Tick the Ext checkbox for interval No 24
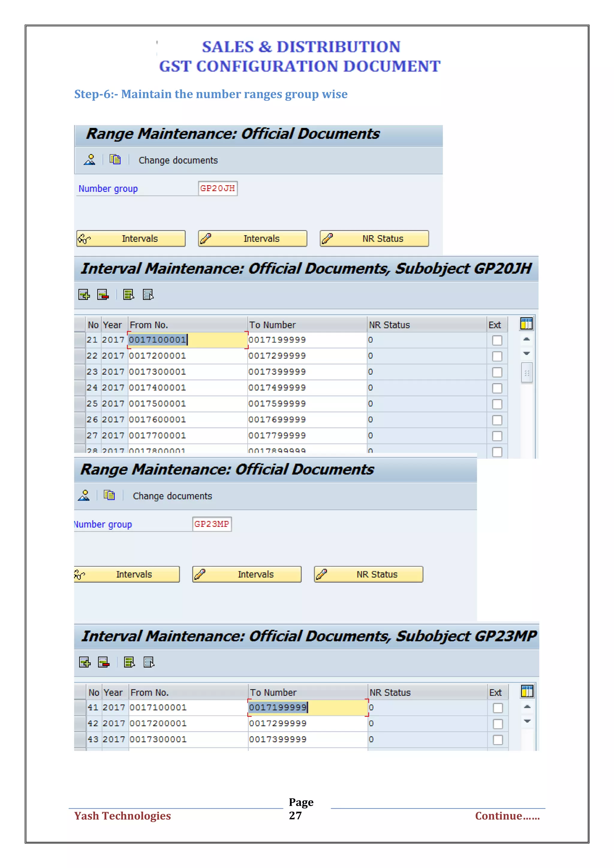The image size is (614, 868). tap(497, 388)
